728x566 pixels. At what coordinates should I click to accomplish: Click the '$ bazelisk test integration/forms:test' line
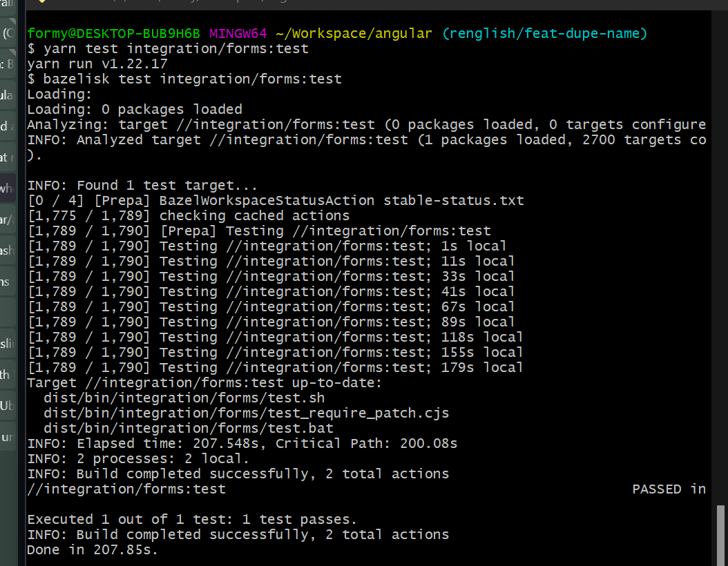tap(184, 79)
